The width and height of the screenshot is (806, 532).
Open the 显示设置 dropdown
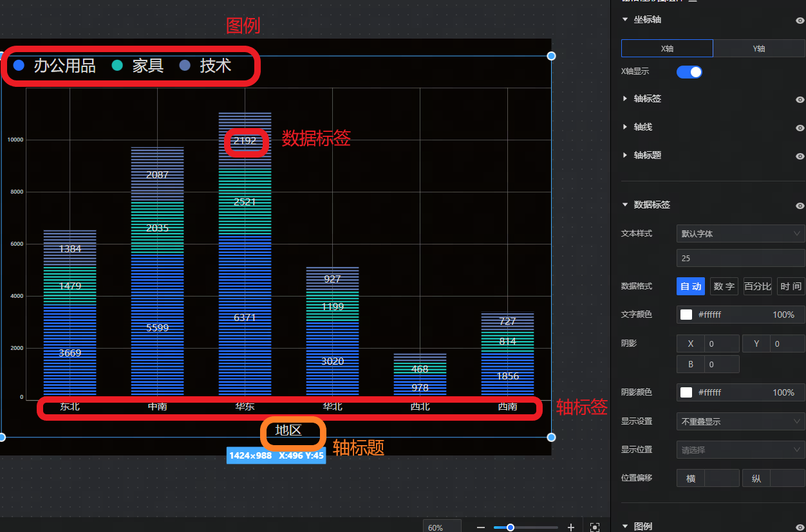coord(740,421)
